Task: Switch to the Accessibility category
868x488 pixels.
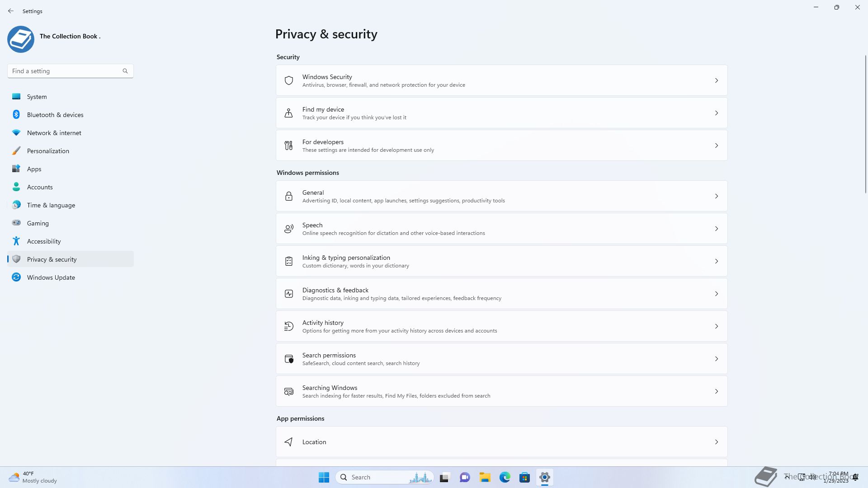Action: [44, 241]
